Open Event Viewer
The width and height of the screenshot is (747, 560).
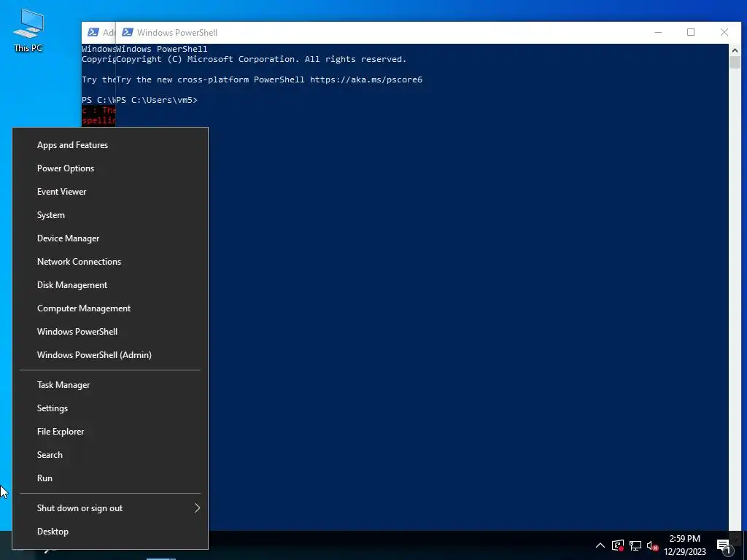tap(110, 192)
